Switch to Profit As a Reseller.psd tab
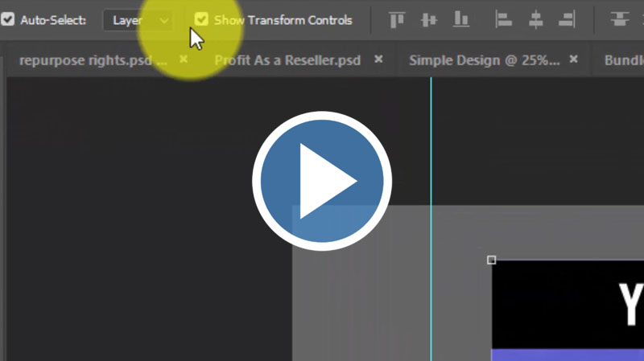644x361 pixels. pyautogui.click(x=287, y=60)
